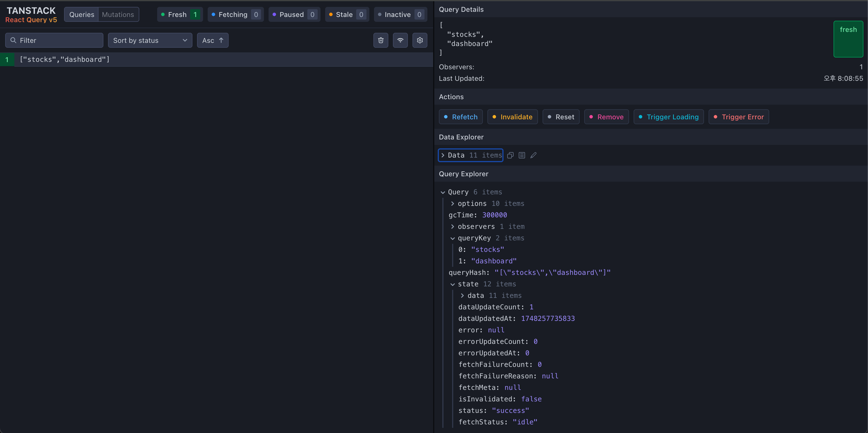868x433 pixels.
Task: Click gcTime value 300000
Action: click(x=494, y=215)
